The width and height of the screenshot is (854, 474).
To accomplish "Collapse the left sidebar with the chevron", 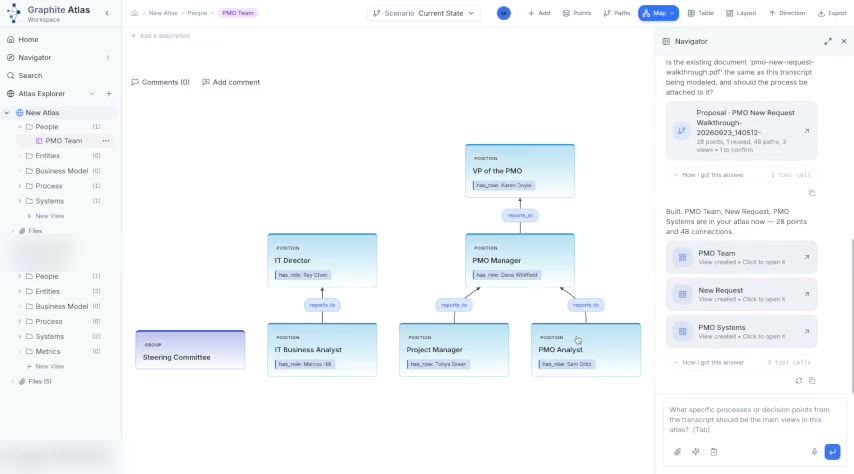I will click(x=107, y=13).
